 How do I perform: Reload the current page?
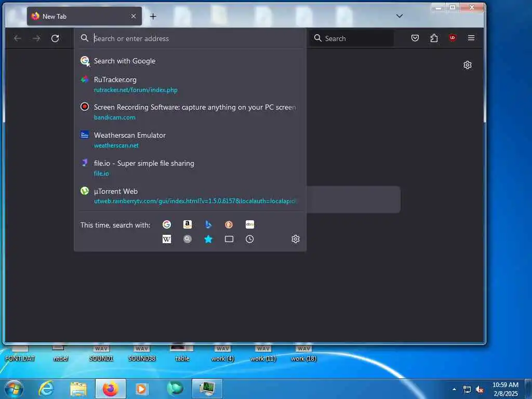coord(55,38)
